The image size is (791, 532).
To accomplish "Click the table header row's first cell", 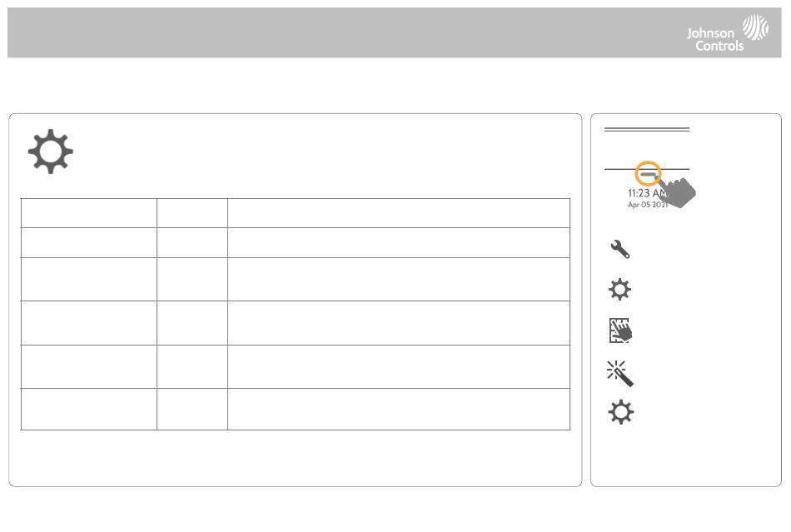I will (89, 213).
